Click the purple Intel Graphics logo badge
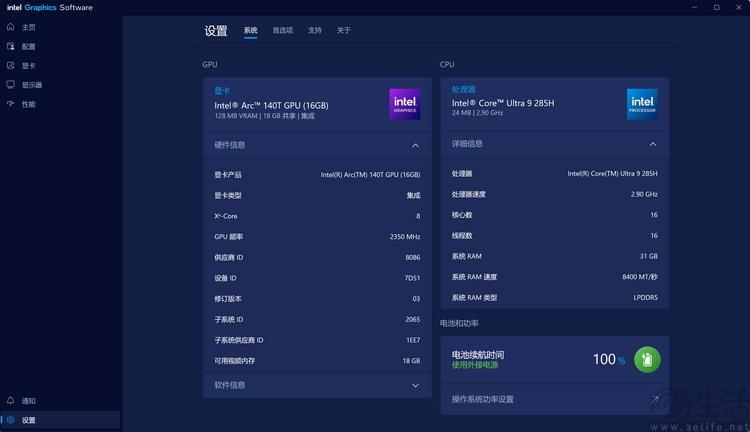Viewport: 750px width, 432px height. point(405,104)
